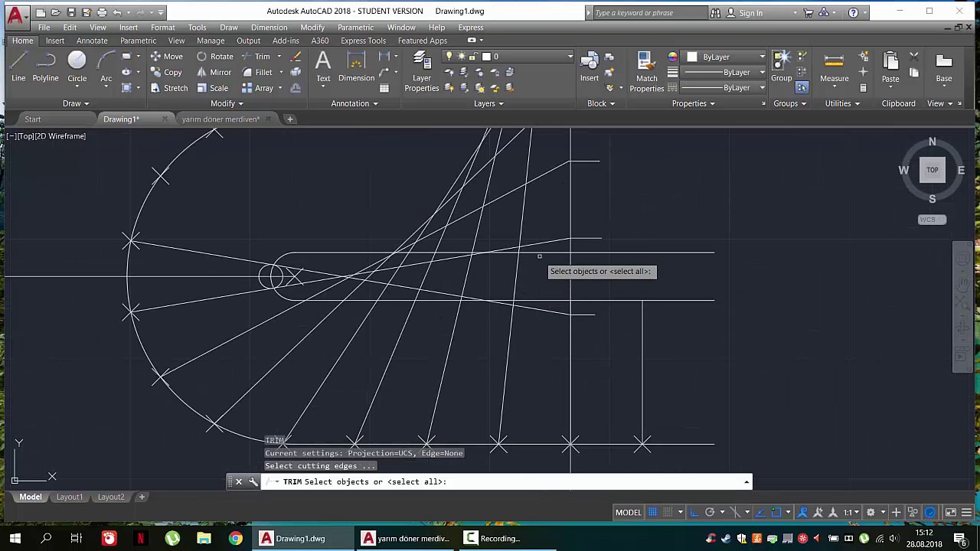Select the Dimension tool

point(356,67)
